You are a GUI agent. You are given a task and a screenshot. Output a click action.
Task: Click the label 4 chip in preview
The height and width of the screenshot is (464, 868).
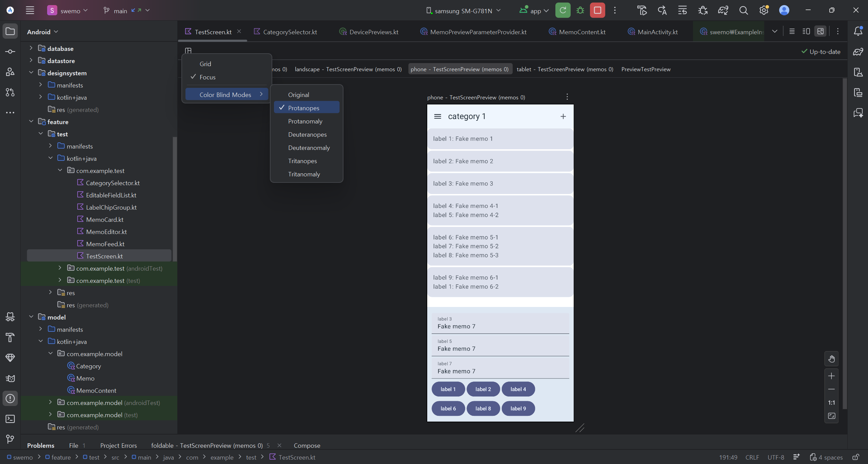(x=518, y=389)
